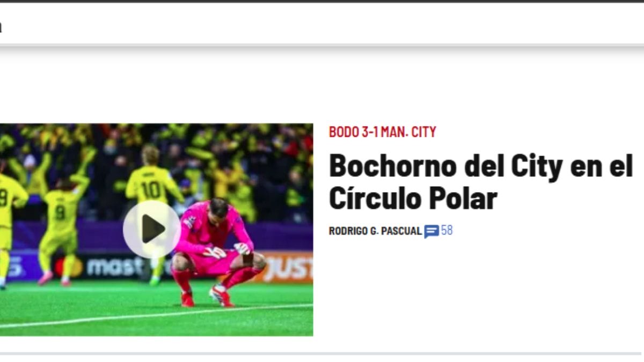Select the 'Círculo Polar' headline line

click(413, 198)
